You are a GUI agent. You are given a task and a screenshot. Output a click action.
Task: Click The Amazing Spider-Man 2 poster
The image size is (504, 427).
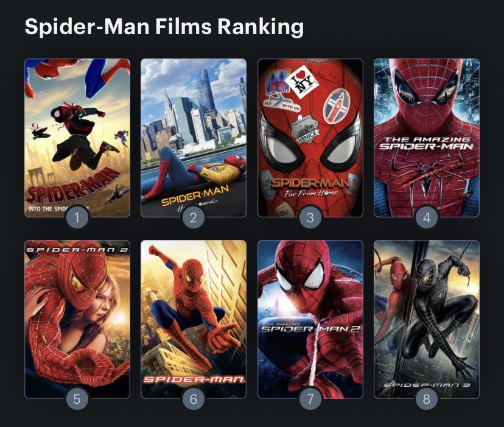pos(310,319)
